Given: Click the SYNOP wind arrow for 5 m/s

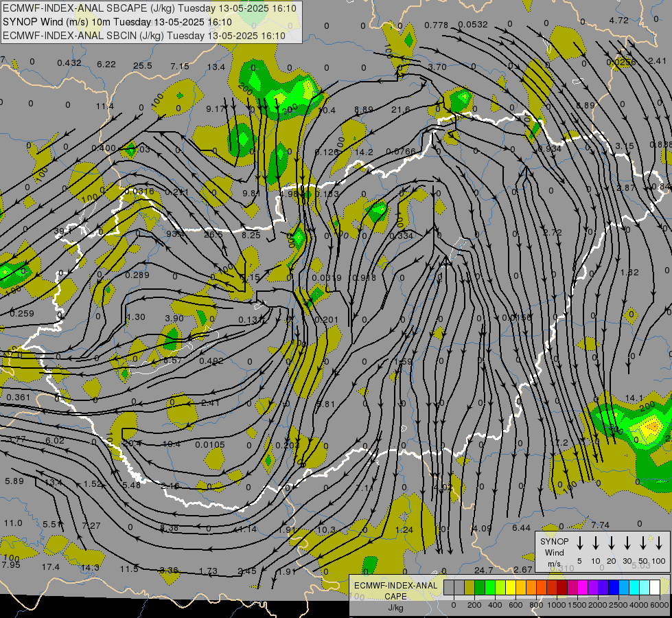Looking at the screenshot, I should tap(579, 542).
